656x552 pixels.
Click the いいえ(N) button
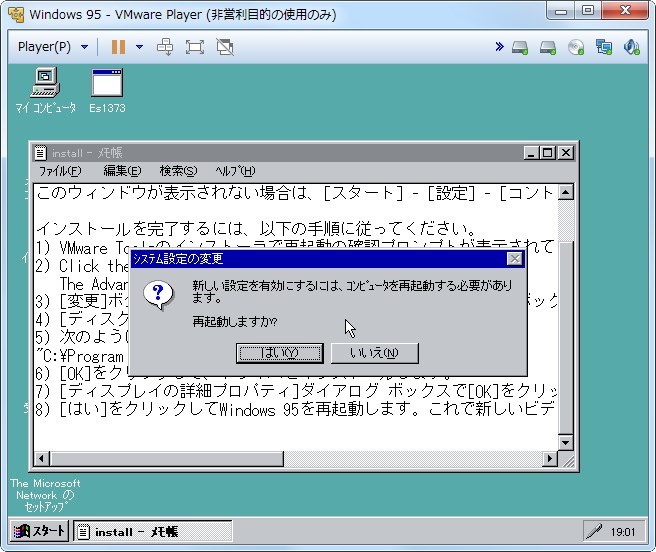tap(374, 353)
